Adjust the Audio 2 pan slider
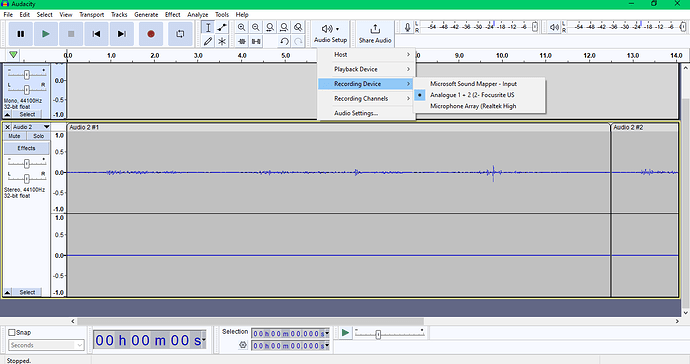 click(x=26, y=178)
